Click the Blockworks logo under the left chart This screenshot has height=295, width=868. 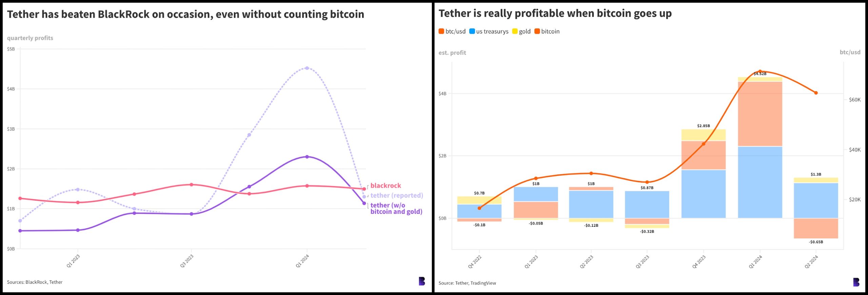(x=422, y=281)
